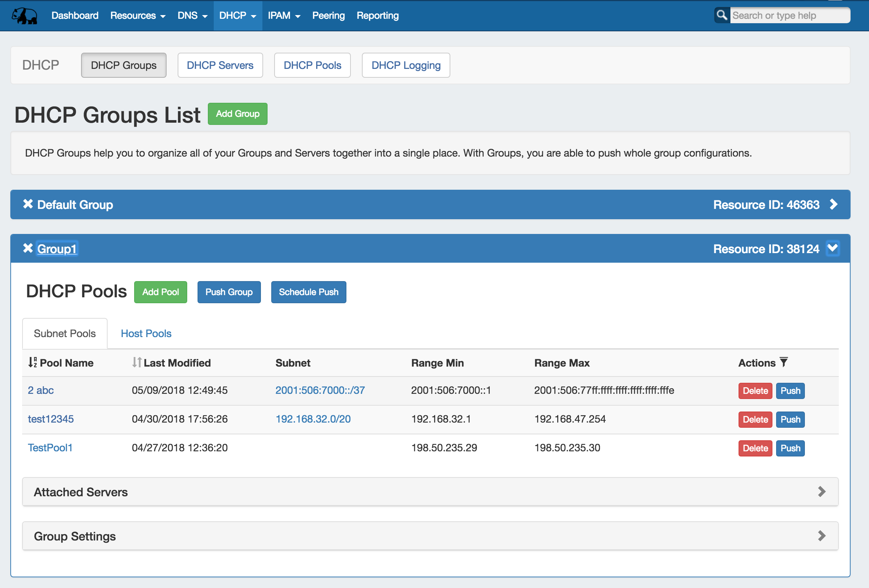
Task: Click the green Add Group button
Action: tap(237, 113)
